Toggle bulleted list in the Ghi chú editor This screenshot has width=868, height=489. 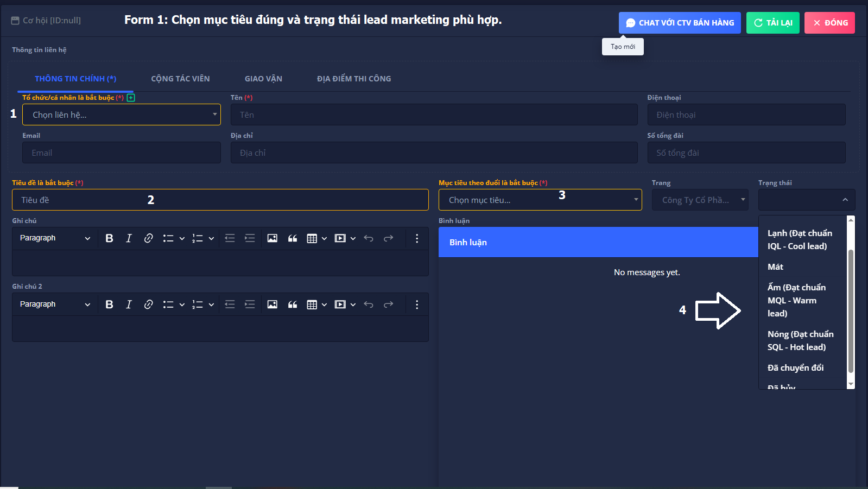coord(168,238)
